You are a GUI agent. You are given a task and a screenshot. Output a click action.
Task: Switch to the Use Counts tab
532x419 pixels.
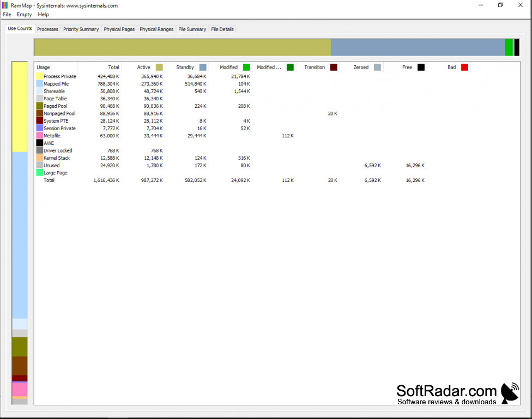(x=20, y=28)
